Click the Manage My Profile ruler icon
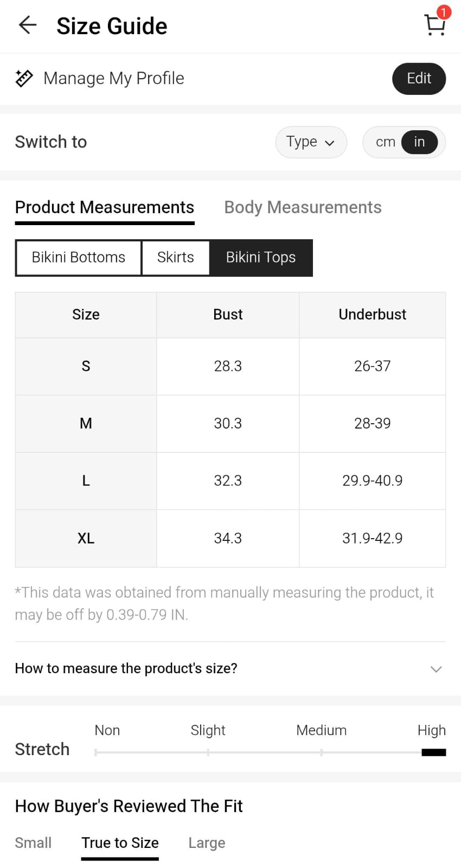461x868 pixels. 24,78
